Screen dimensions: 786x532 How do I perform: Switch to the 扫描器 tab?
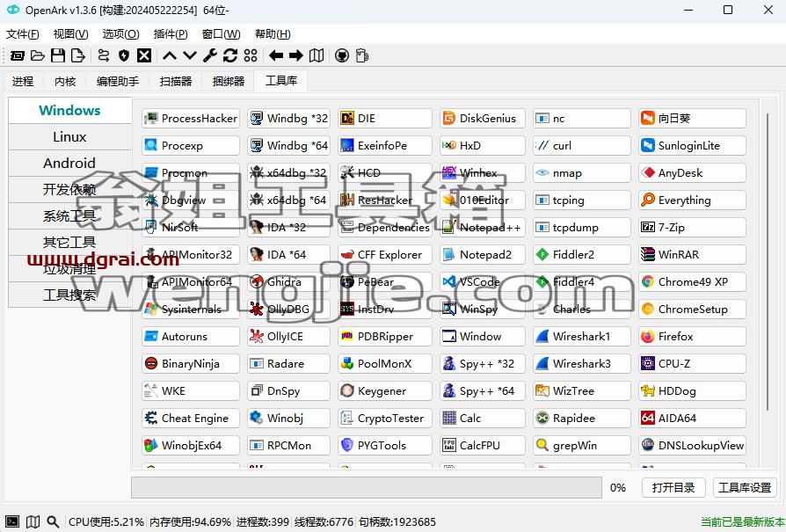[176, 81]
